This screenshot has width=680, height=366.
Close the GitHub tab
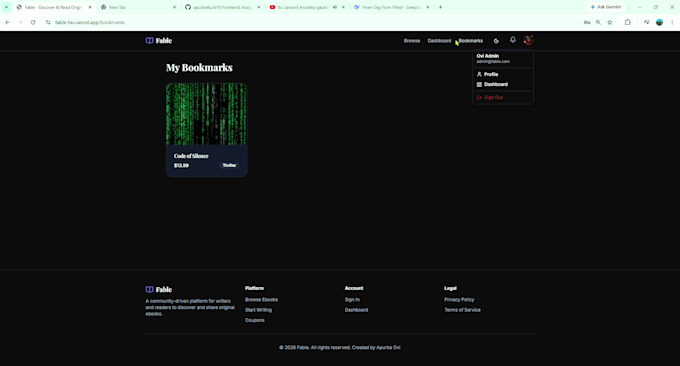259,7
